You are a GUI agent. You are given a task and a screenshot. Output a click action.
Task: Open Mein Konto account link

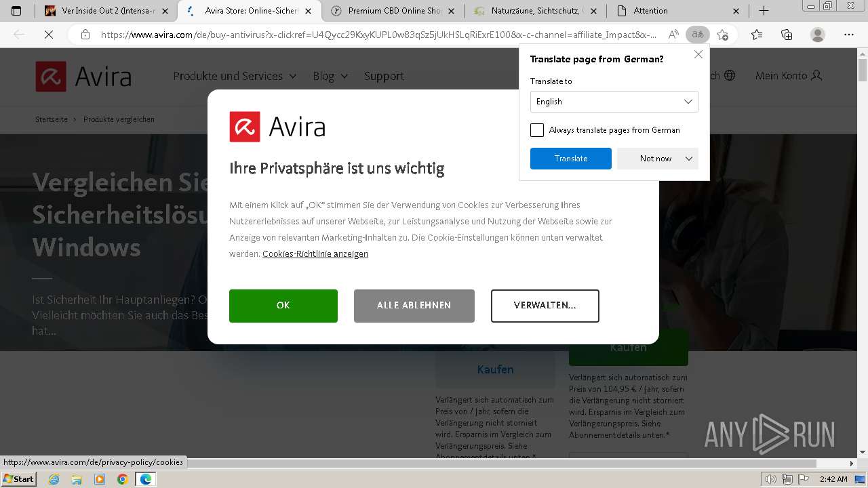[789, 75]
